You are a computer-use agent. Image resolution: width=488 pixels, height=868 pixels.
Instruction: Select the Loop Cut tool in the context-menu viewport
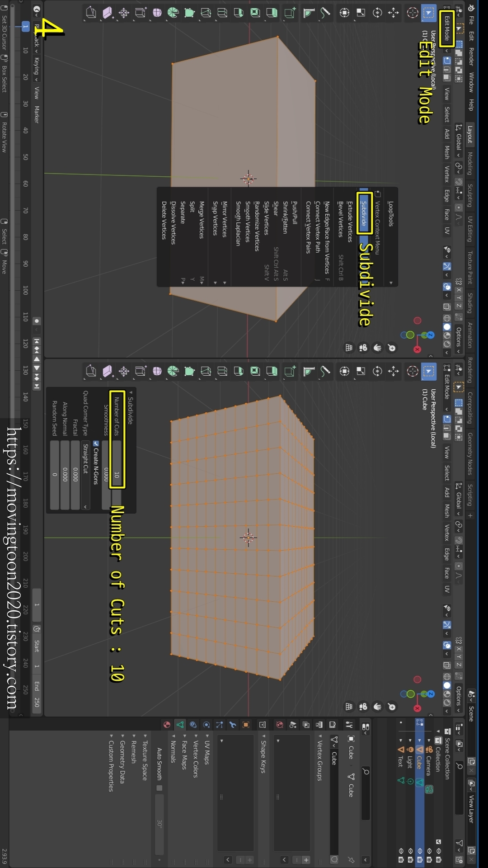(222, 13)
